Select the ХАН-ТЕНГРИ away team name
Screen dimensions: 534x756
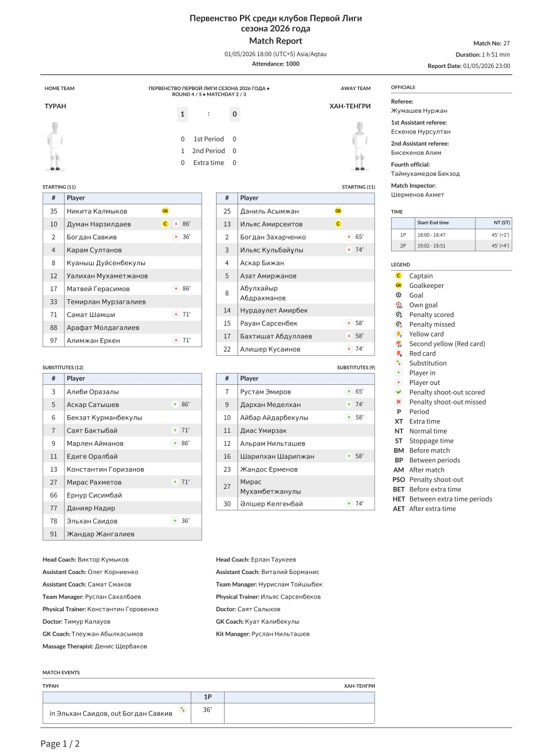[350, 106]
